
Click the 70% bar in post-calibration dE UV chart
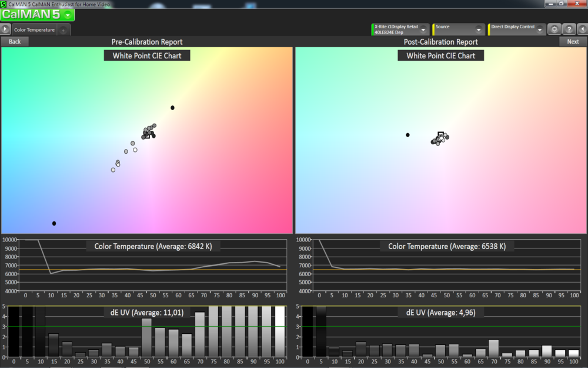click(493, 348)
